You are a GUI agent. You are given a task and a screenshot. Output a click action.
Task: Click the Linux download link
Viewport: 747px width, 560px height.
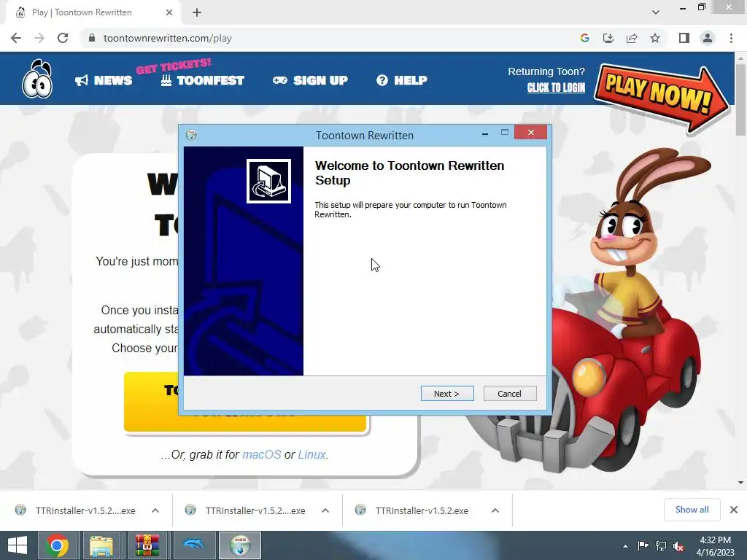311,455
